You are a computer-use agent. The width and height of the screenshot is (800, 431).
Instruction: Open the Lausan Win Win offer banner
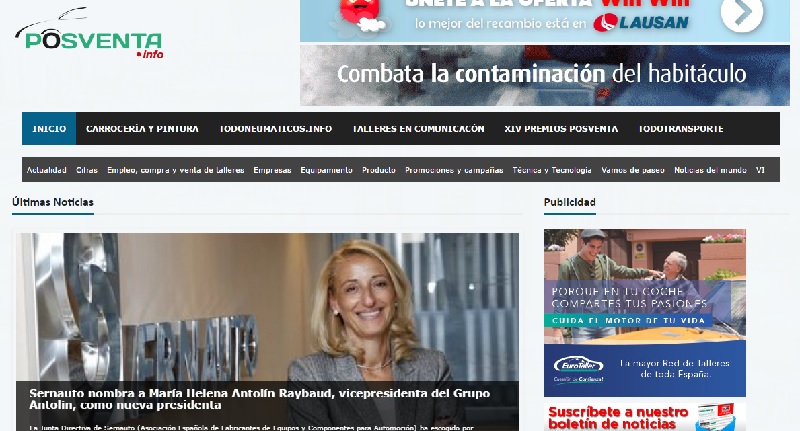click(x=544, y=20)
